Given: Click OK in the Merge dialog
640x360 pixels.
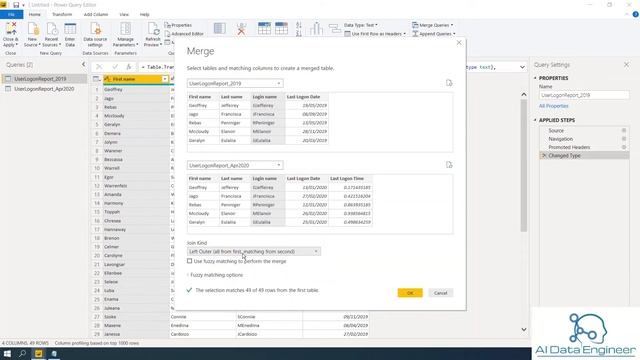Looking at the screenshot, I should click(x=410, y=293).
